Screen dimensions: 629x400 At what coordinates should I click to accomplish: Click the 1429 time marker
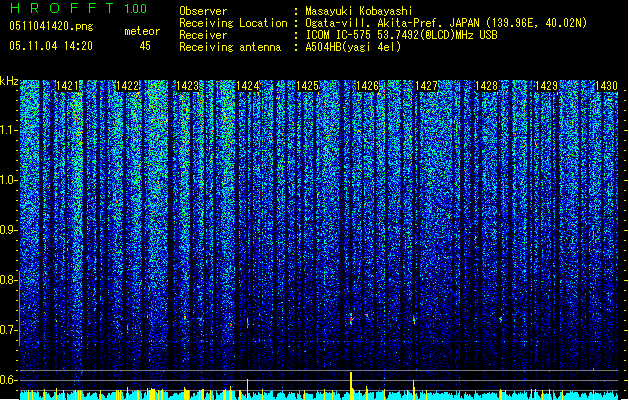click(x=546, y=86)
